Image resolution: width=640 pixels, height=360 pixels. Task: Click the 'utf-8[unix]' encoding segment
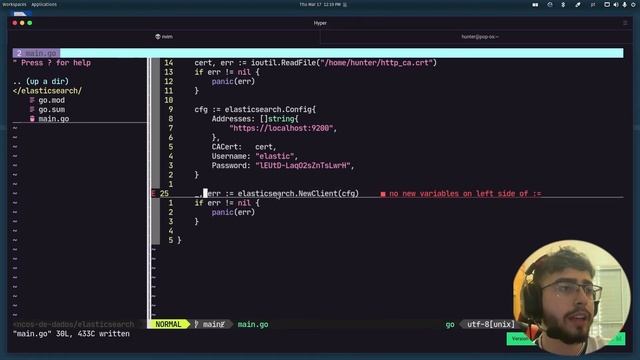pos(491,324)
